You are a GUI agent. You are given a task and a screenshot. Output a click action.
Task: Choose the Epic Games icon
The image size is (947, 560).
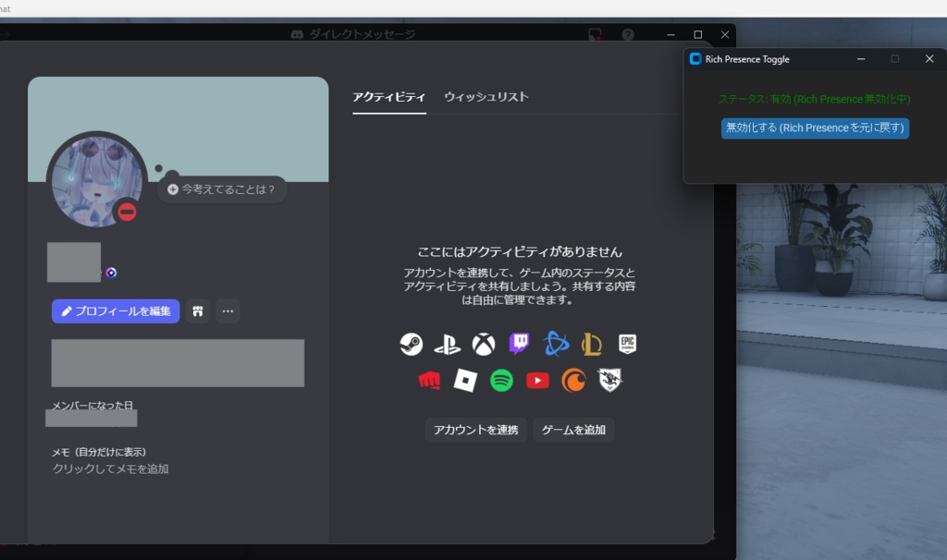628,343
